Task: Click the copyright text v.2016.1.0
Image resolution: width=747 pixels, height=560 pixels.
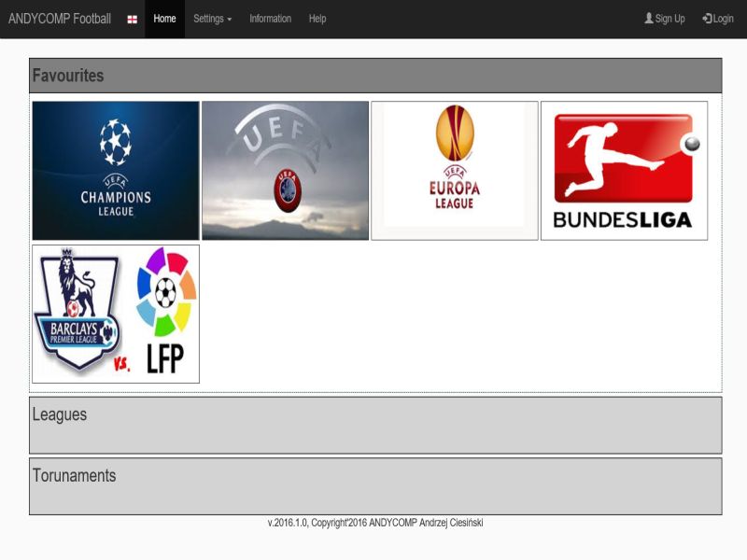Action: pyautogui.click(x=375, y=523)
